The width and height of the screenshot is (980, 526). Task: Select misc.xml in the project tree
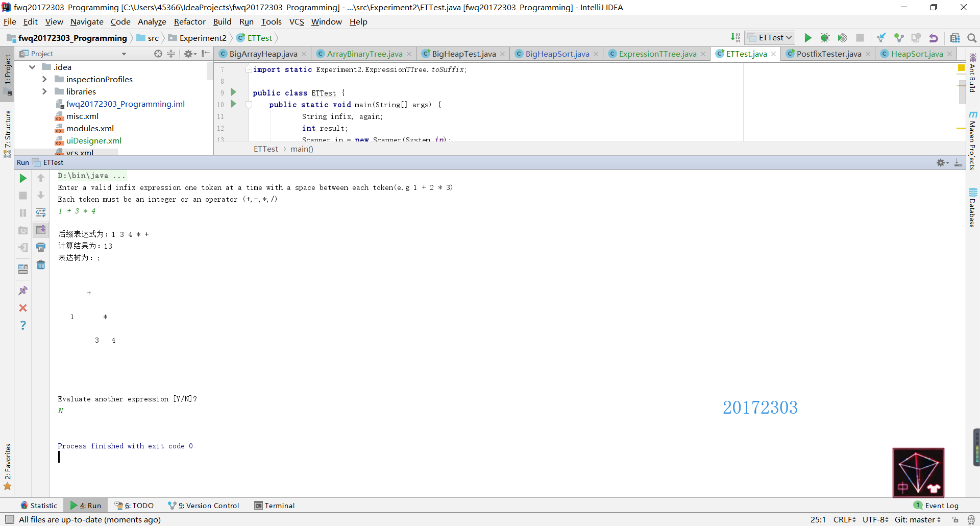pyautogui.click(x=82, y=116)
